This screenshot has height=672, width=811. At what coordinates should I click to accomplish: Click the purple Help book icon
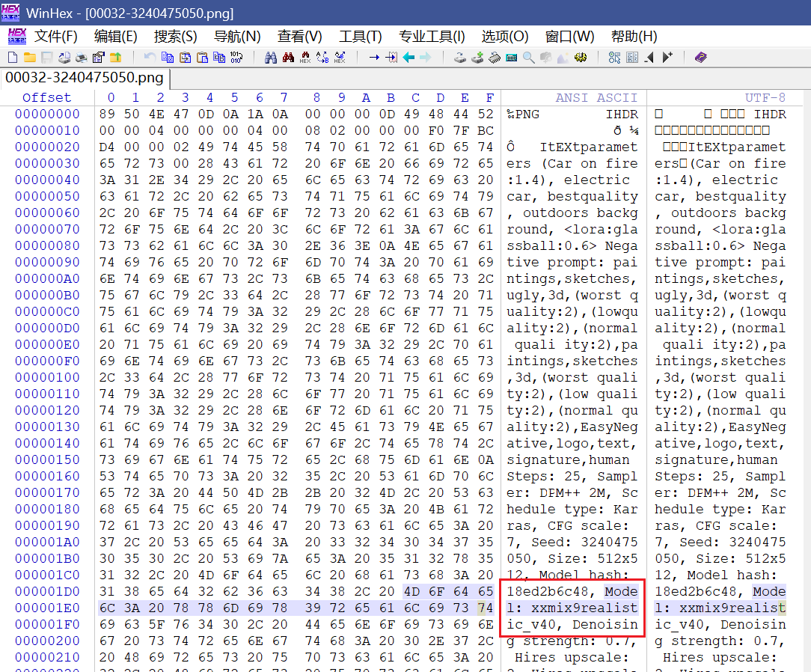(700, 58)
